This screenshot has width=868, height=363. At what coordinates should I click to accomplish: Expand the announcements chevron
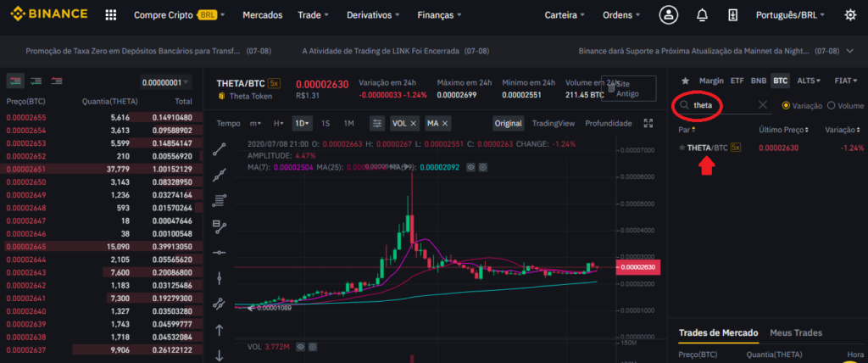click(850, 51)
